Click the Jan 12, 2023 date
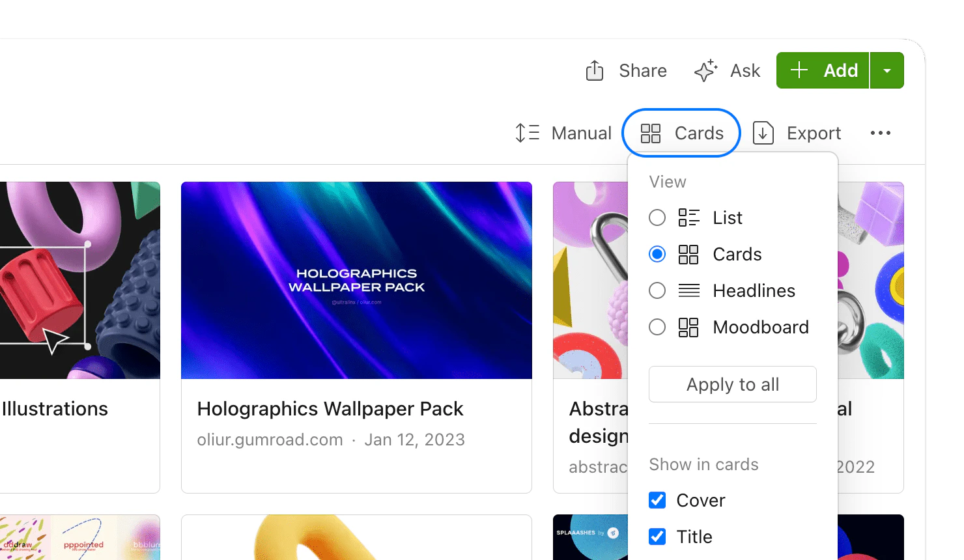Image resolution: width=964 pixels, height=560 pixels. (415, 440)
